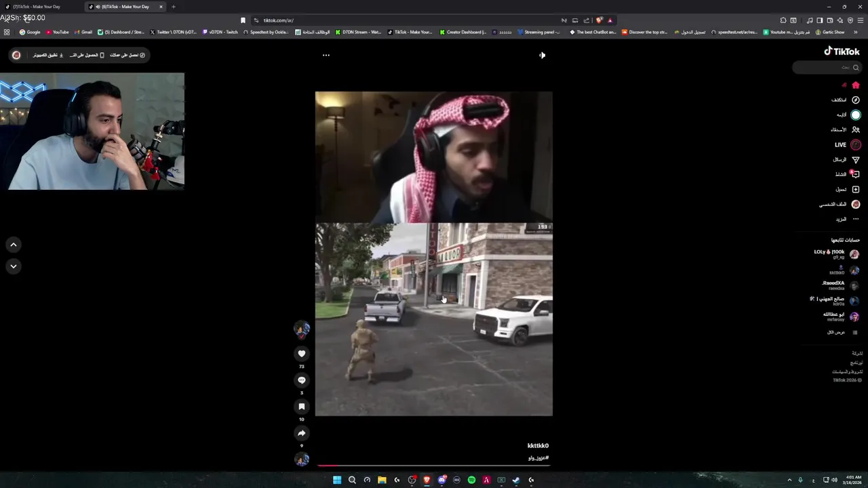Open the Friends sidebar icon

point(856,129)
